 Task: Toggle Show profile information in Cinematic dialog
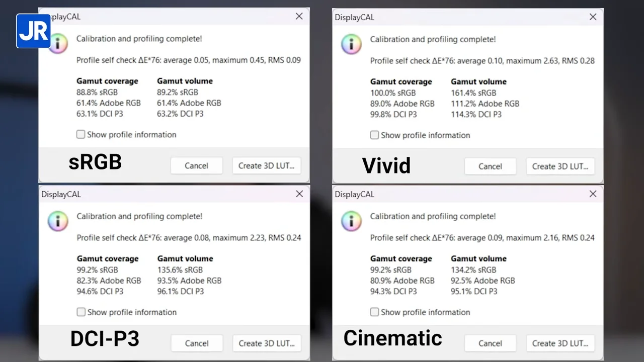tap(374, 312)
